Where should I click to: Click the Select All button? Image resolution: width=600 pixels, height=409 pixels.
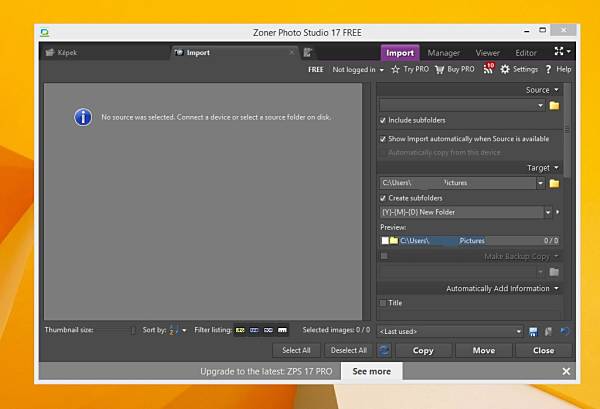[x=296, y=350]
